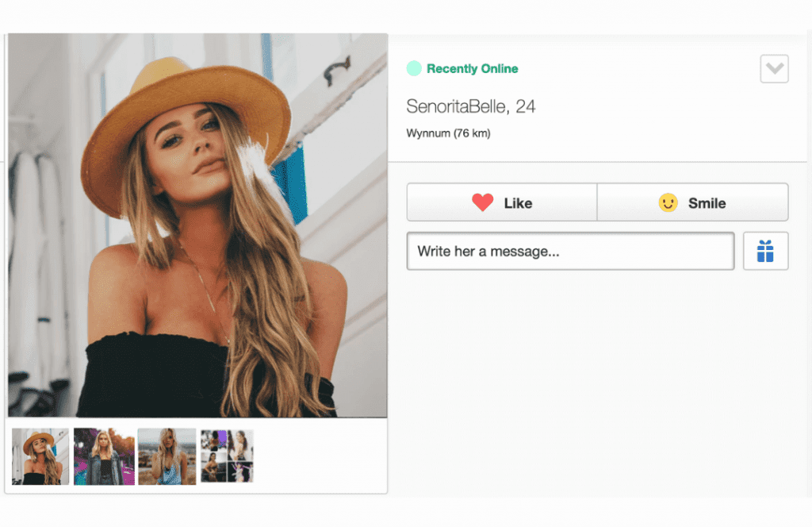Click the yellow smiley face icon
Viewport: 812px width, 527px height.
pyautogui.click(x=668, y=203)
